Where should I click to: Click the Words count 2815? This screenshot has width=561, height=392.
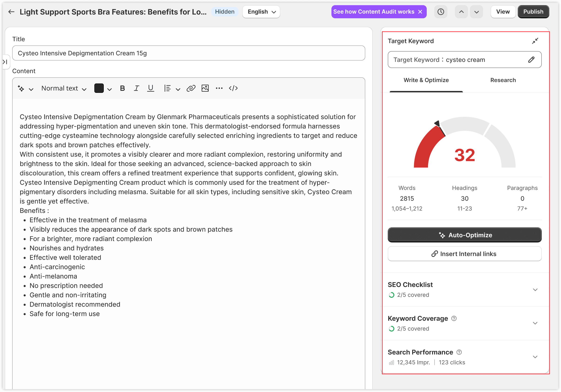pos(407,198)
